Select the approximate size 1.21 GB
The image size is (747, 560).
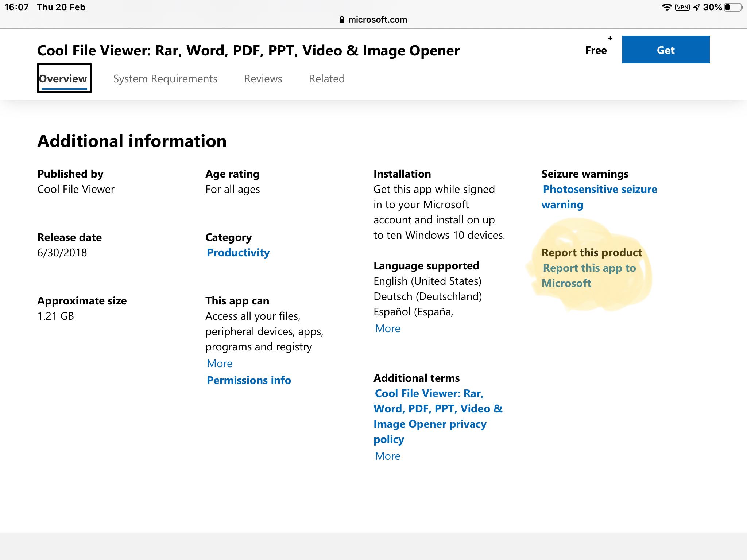[x=55, y=316]
